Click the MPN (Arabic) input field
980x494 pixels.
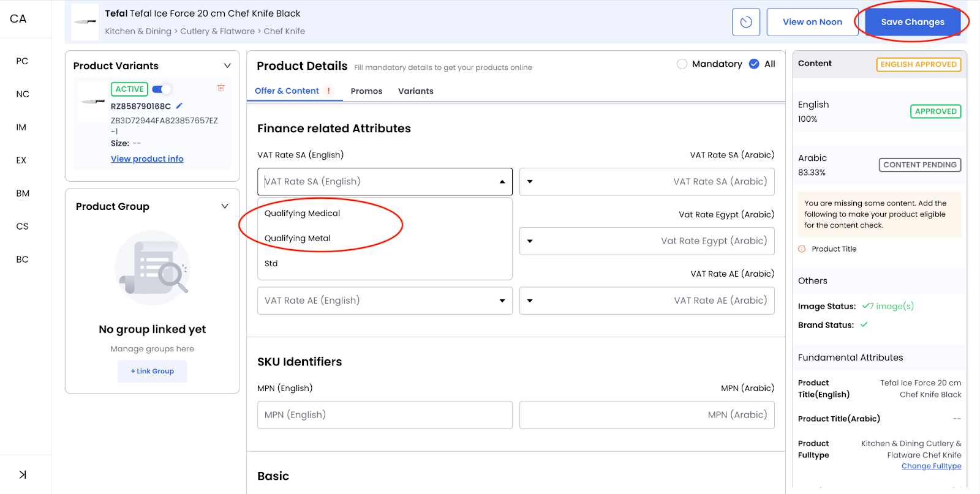coord(647,415)
